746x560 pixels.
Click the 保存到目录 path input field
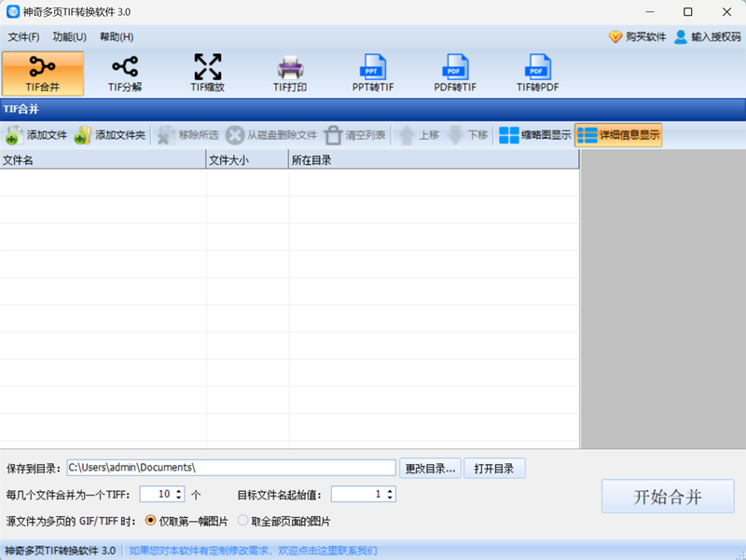tap(231, 468)
